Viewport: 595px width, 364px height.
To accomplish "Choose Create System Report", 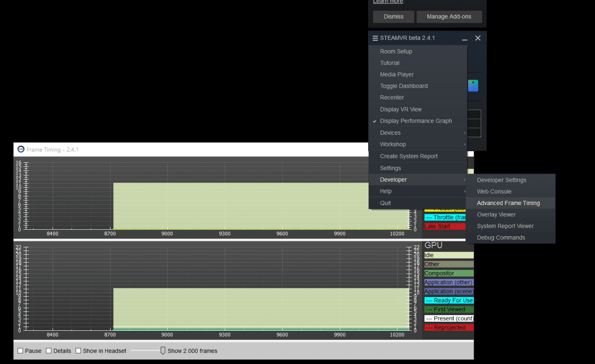I will pyautogui.click(x=417, y=156).
